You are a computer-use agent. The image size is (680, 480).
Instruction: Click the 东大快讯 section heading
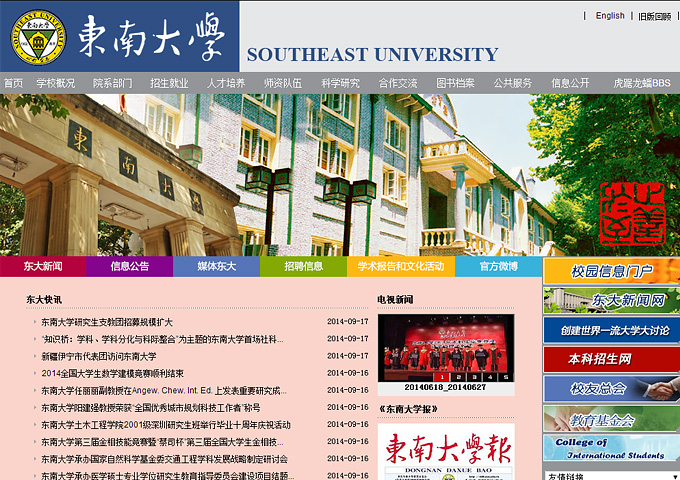(x=44, y=300)
